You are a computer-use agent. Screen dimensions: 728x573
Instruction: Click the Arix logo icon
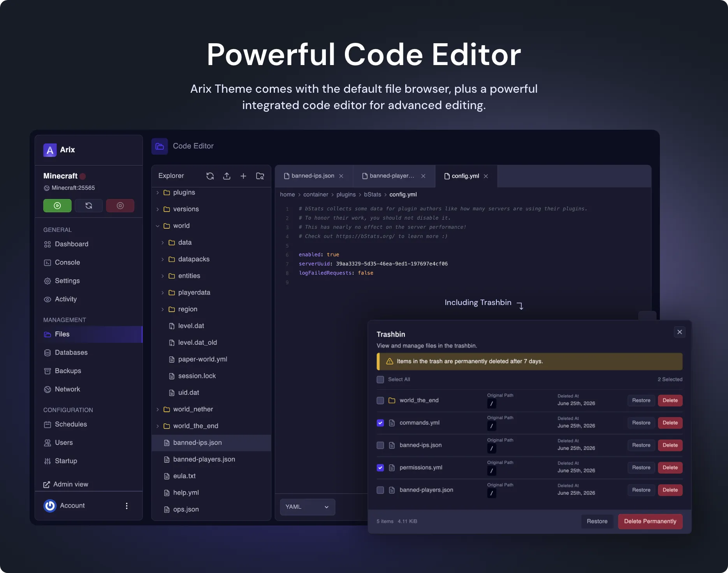point(50,150)
